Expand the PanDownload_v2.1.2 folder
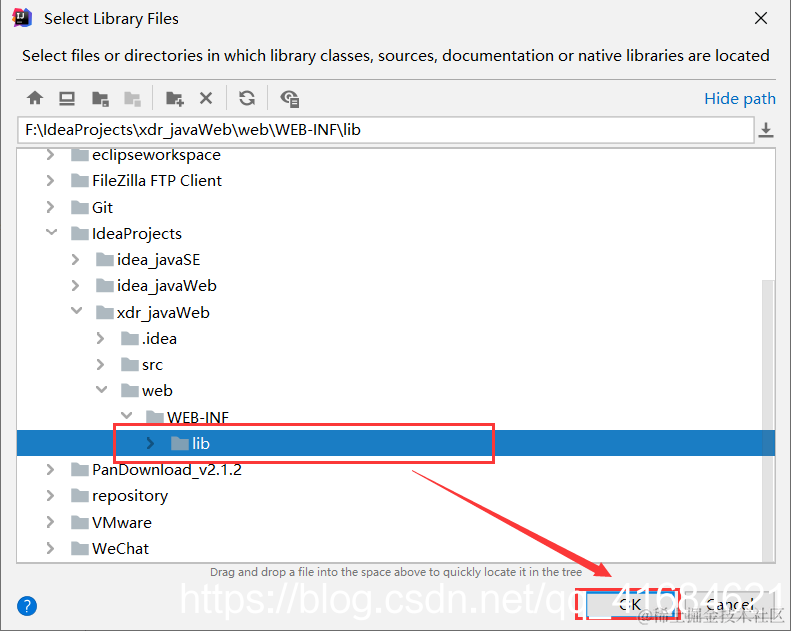 click(x=50, y=470)
